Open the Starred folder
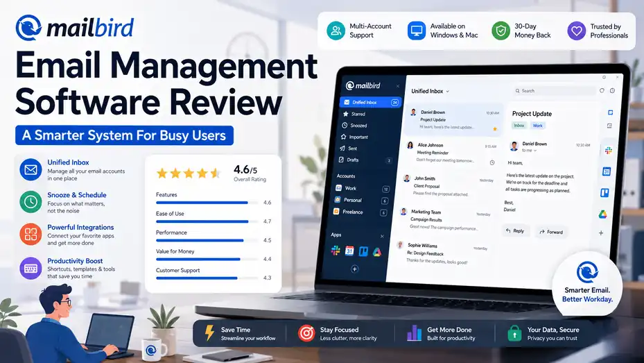 coord(355,114)
